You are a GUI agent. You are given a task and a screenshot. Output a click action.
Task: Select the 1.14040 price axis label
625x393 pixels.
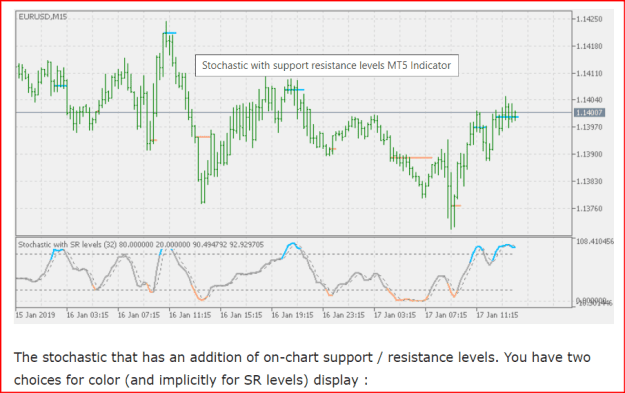589,100
